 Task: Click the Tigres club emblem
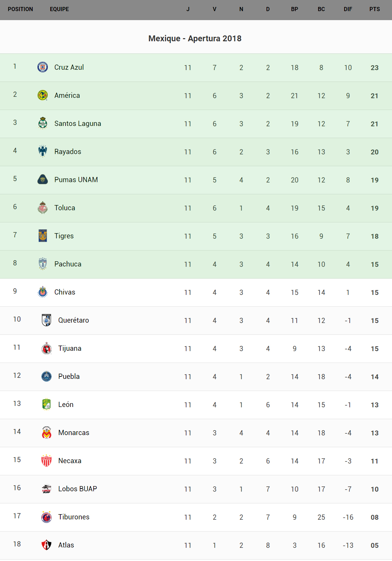(x=43, y=236)
